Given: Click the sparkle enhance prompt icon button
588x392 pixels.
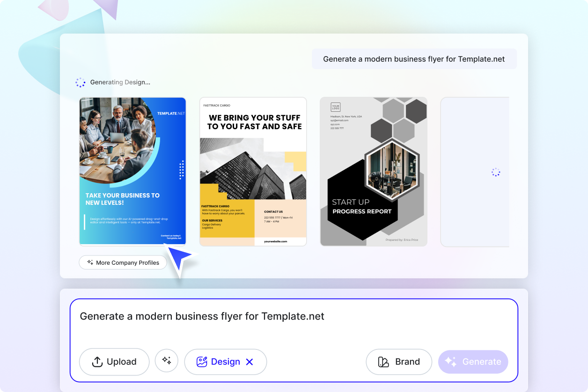Looking at the screenshot, I should (x=167, y=361).
